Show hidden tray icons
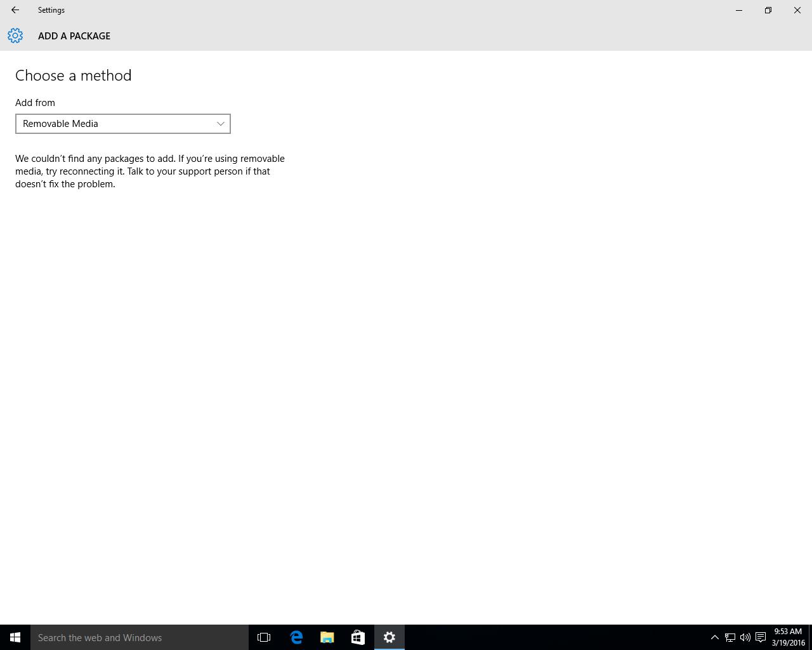812x650 pixels. [x=714, y=637]
